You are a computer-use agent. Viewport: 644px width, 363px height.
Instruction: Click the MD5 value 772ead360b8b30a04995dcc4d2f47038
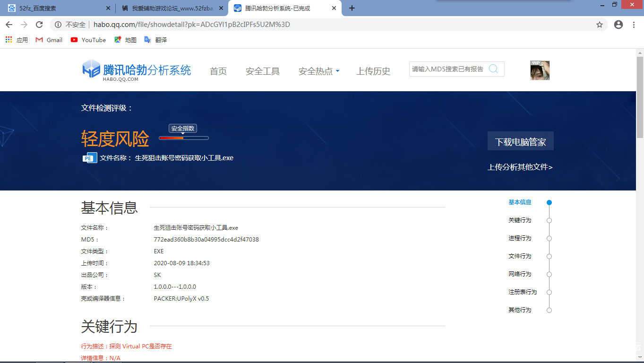(206, 240)
